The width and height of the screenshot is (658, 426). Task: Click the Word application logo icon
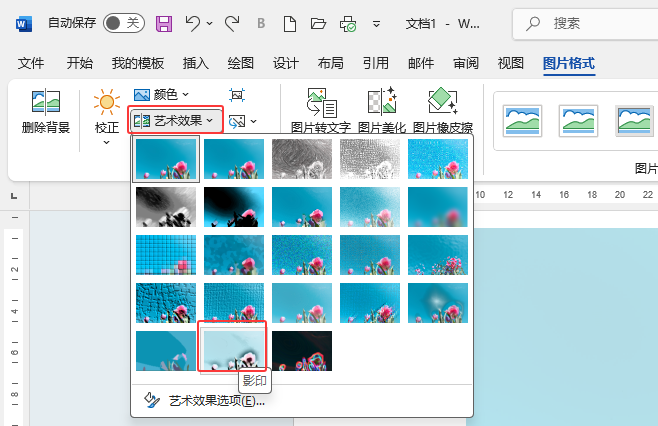point(24,24)
